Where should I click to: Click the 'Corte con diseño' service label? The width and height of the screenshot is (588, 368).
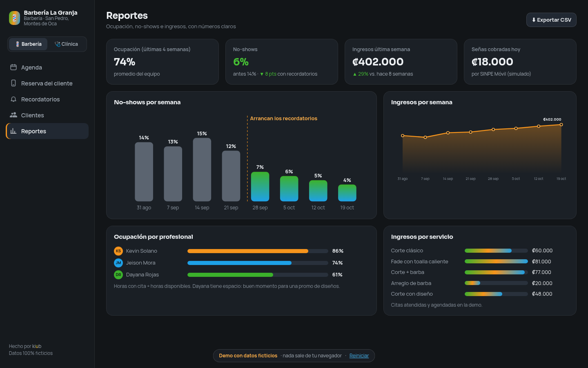click(x=412, y=294)
